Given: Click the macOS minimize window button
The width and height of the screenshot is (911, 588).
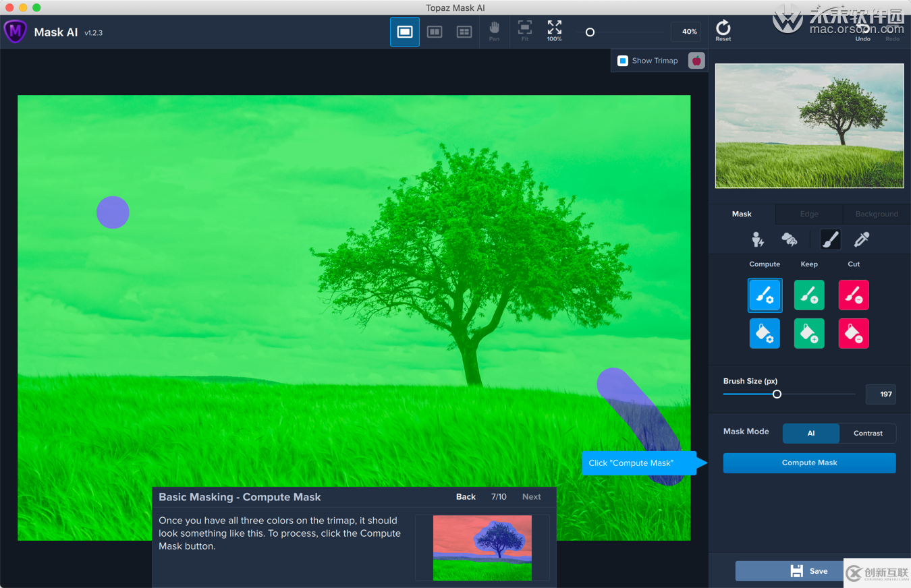Looking at the screenshot, I should [23, 7].
